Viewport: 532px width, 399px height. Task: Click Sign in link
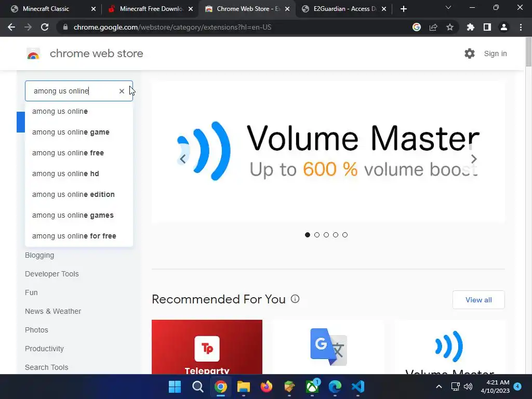(495, 54)
